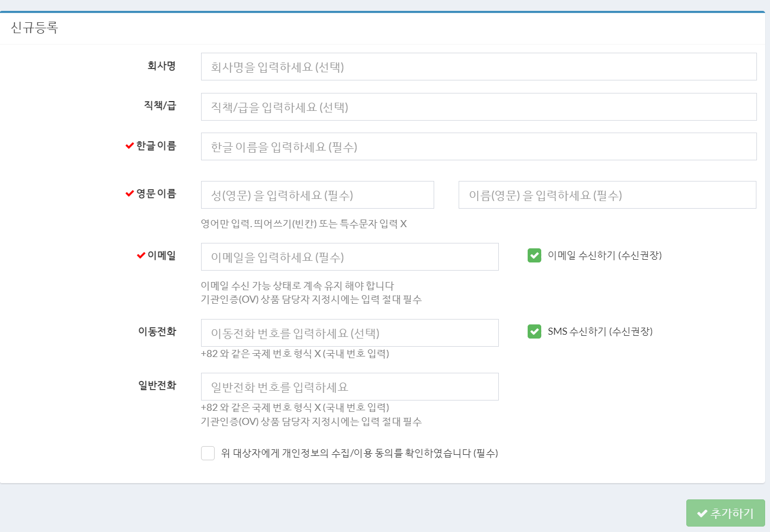The height and width of the screenshot is (532, 770).
Task: Click the 회사명 input field
Action: 479,67
